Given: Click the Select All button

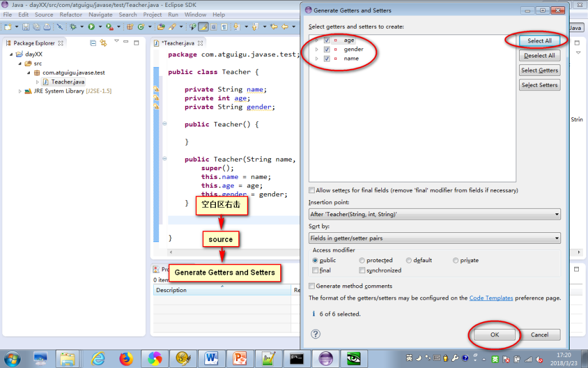Looking at the screenshot, I should (539, 41).
